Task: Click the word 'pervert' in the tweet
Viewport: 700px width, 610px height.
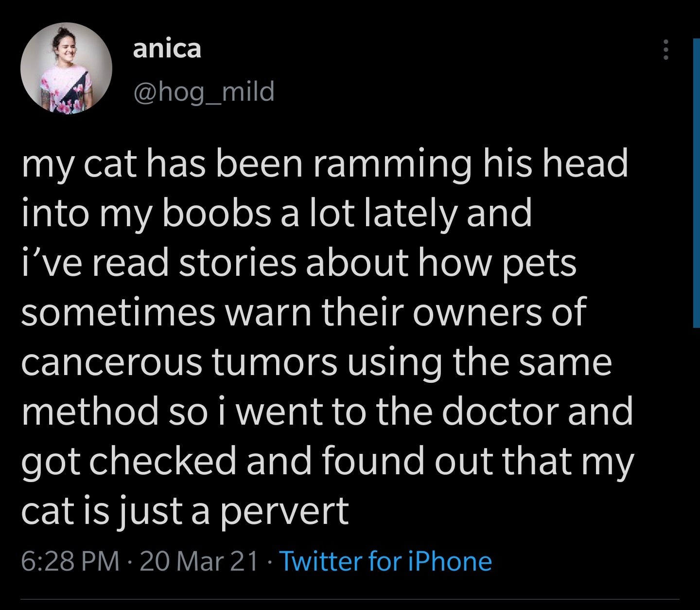Action: tap(284, 511)
